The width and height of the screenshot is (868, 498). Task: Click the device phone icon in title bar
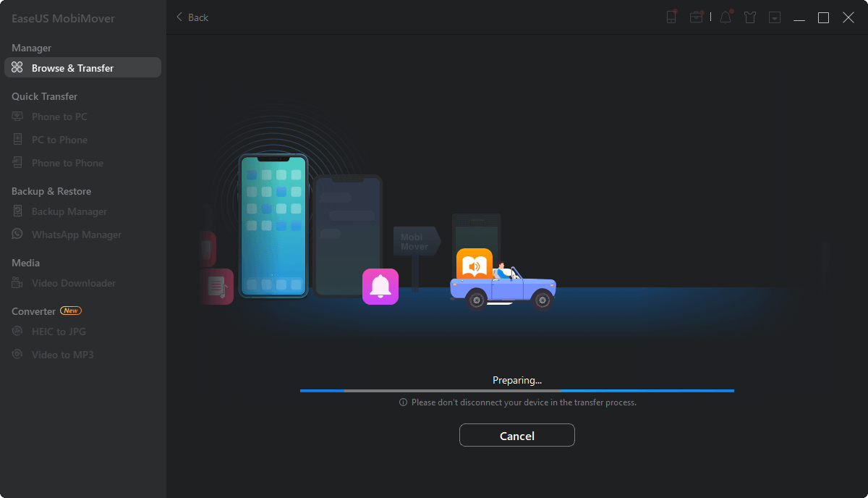tap(671, 17)
